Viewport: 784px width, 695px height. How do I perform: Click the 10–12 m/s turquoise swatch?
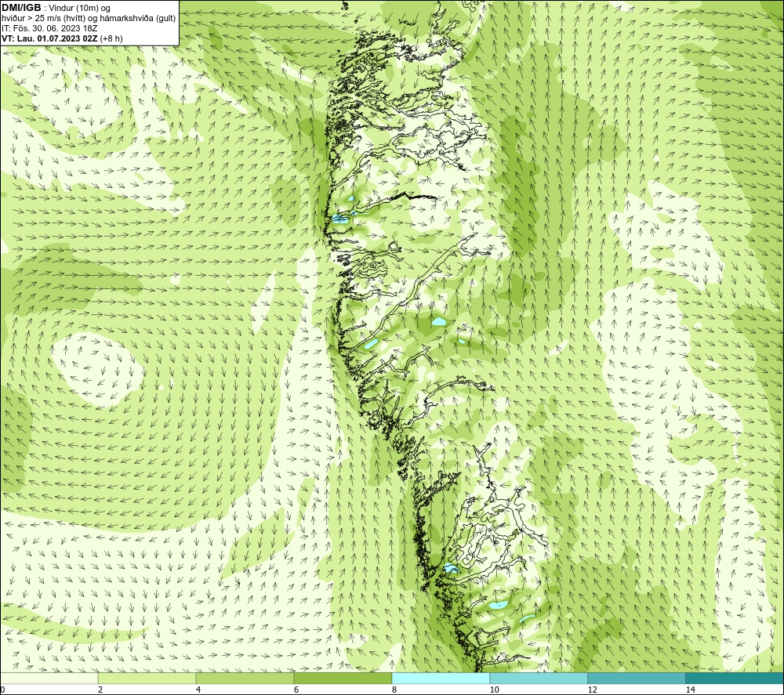pos(539,678)
